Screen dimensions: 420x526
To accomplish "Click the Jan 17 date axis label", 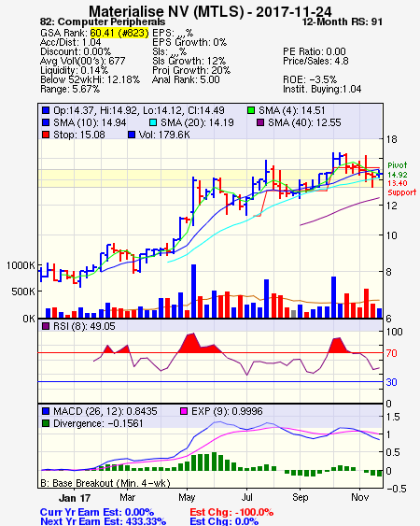I will (75, 498).
